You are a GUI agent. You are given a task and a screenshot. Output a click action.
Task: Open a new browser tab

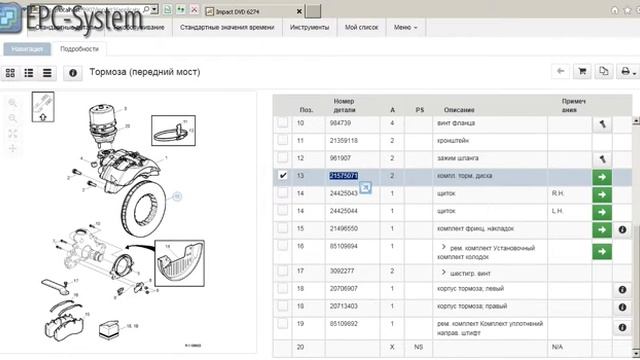click(x=313, y=11)
